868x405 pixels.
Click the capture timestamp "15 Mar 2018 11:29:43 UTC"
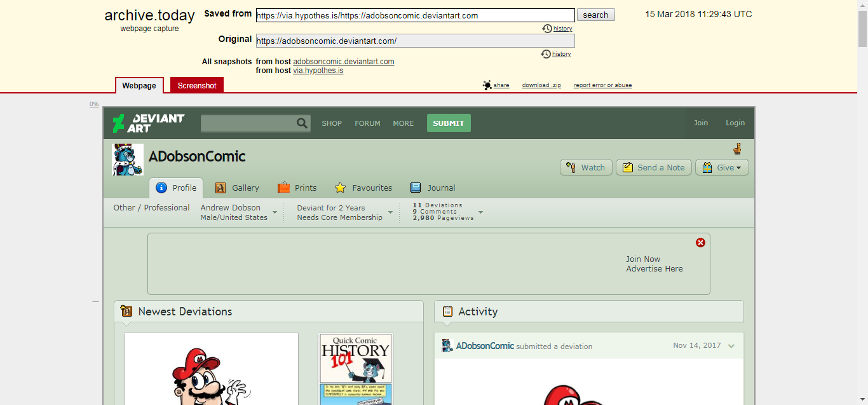(x=698, y=14)
